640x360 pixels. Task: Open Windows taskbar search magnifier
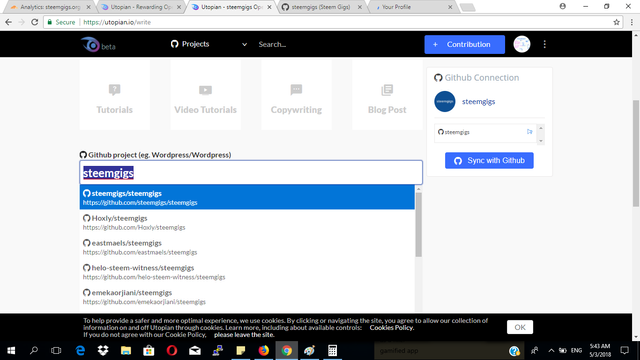(34, 350)
